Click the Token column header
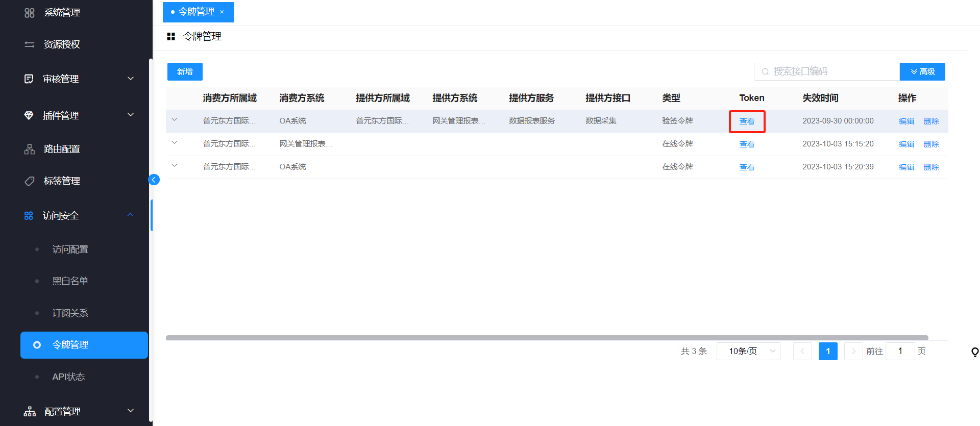 [752, 98]
